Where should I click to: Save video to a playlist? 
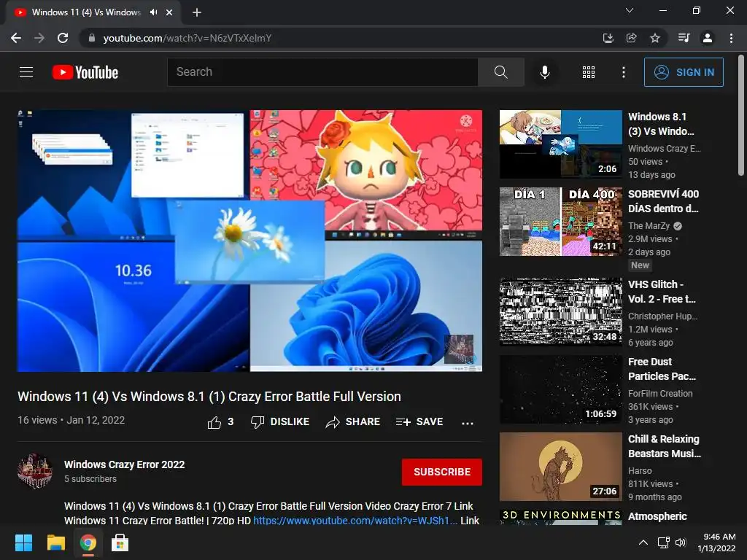(x=419, y=422)
